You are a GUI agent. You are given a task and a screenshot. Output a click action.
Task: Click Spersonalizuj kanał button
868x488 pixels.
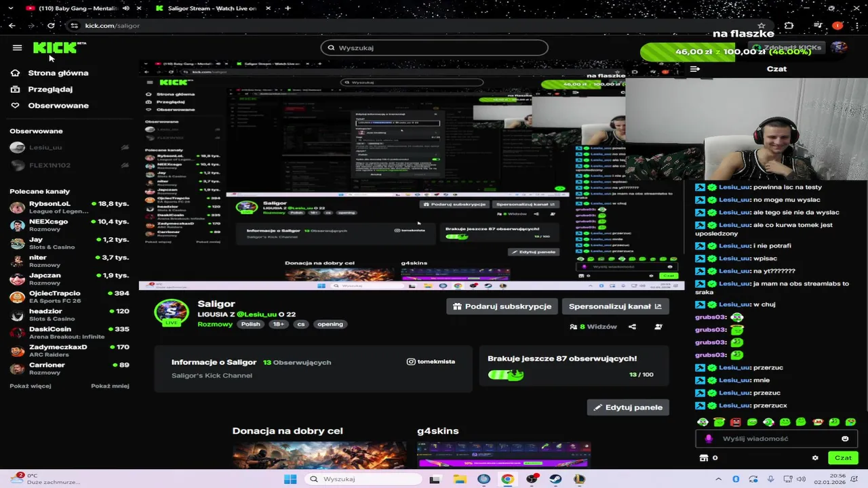tap(615, 306)
